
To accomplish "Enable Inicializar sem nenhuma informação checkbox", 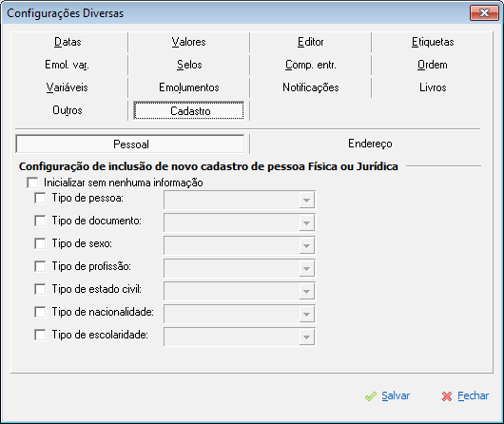I will point(32,183).
